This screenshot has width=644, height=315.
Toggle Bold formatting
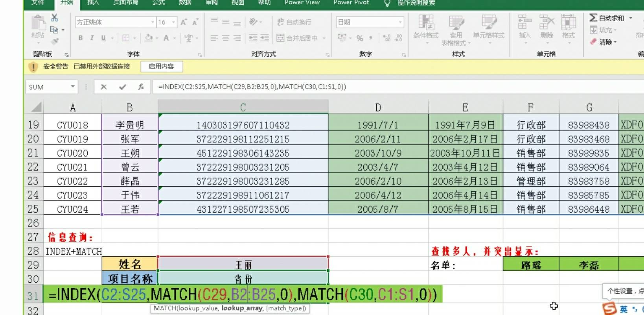(x=81, y=38)
